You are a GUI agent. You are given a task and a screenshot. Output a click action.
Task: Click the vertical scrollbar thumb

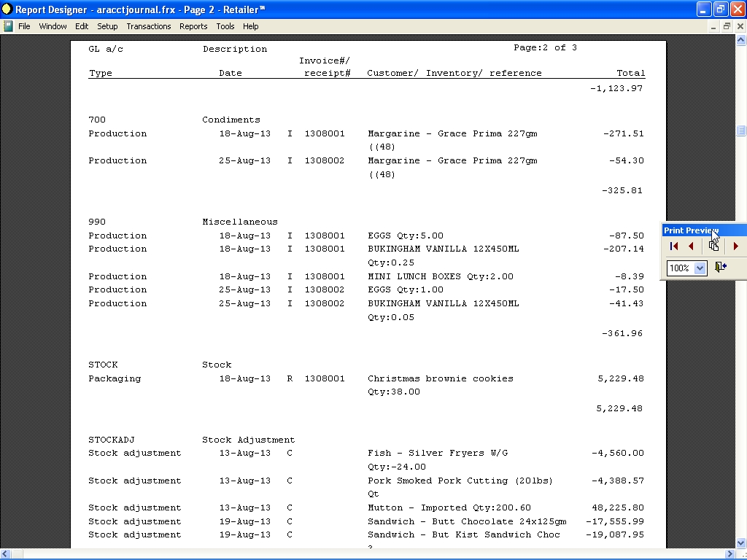pos(741,131)
